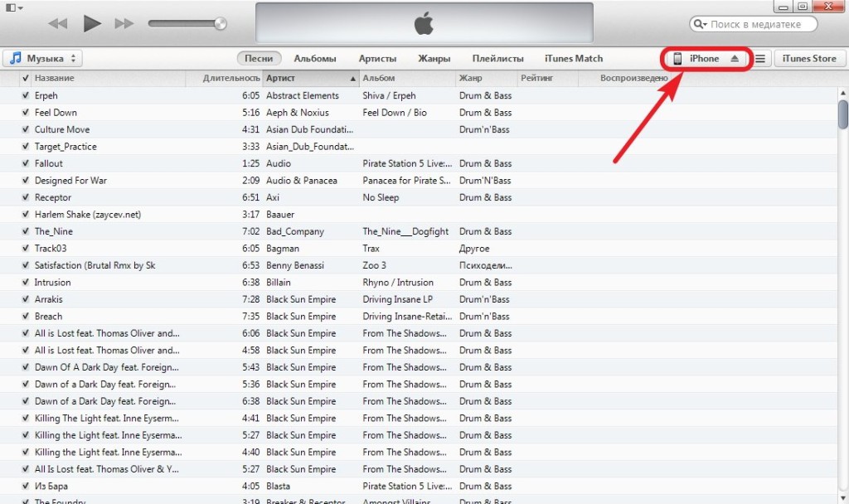Open the iTunes Match tab

point(574,59)
